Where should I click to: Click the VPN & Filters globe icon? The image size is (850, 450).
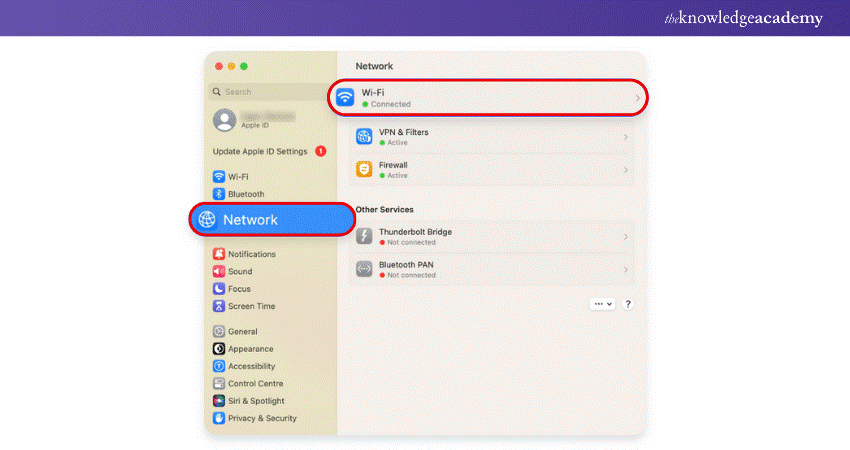pyautogui.click(x=364, y=137)
